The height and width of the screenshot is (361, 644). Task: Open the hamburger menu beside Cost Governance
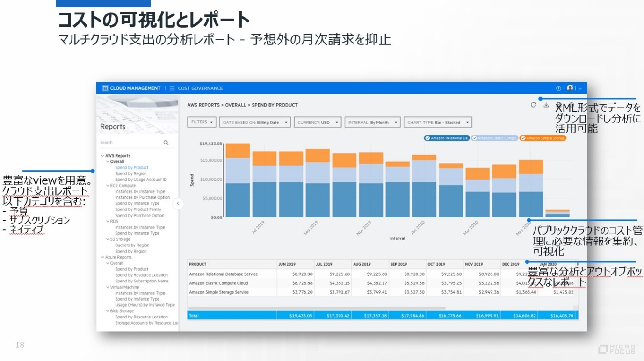pyautogui.click(x=172, y=88)
